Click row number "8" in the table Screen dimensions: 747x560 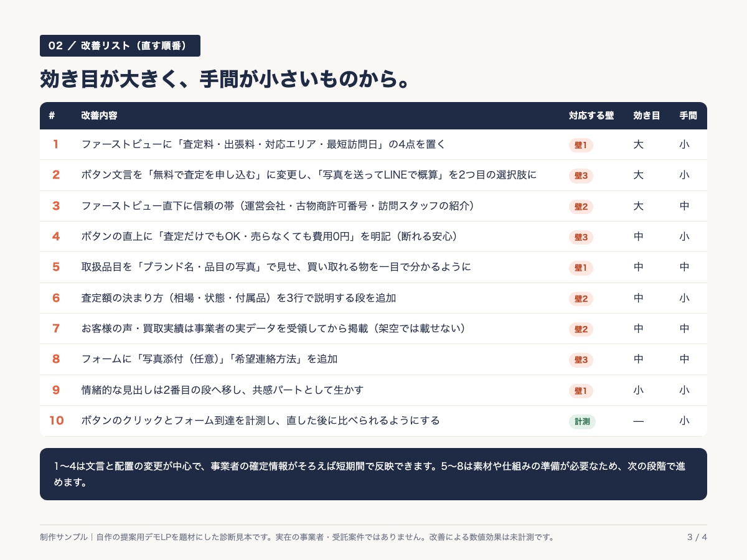[56, 359]
